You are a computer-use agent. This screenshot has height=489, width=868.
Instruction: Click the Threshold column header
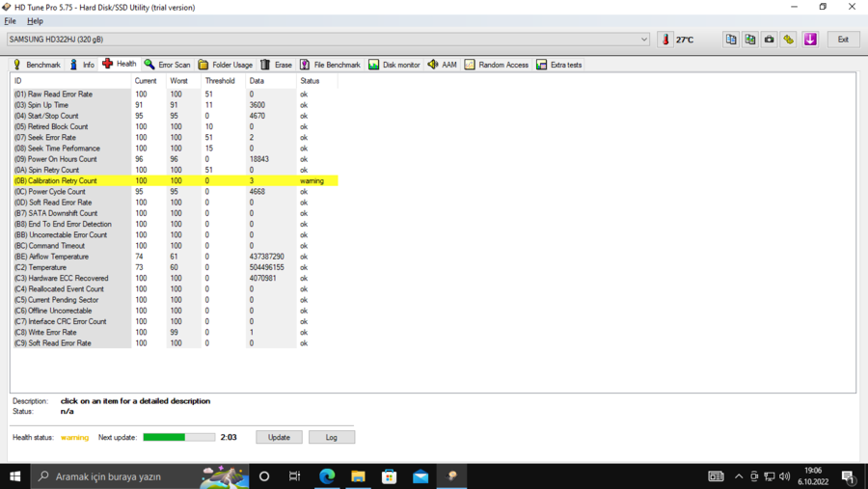coord(223,81)
